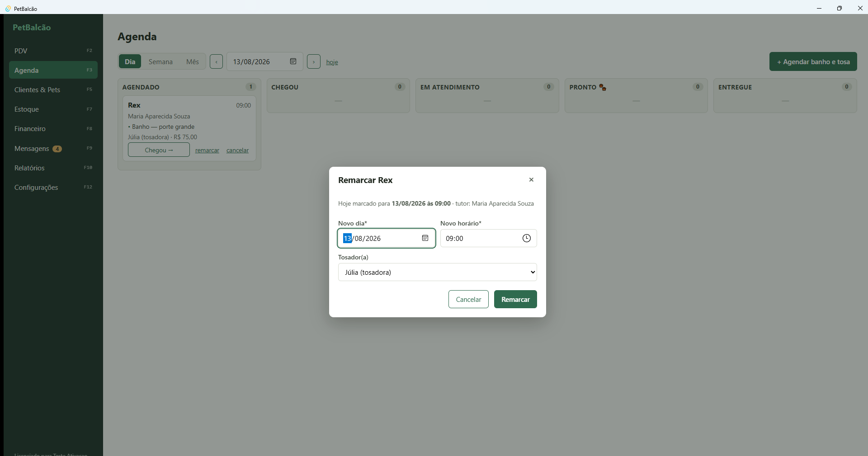Screen dimensions: 868x456
Task: Go to next day arrow
Action: point(313,61)
